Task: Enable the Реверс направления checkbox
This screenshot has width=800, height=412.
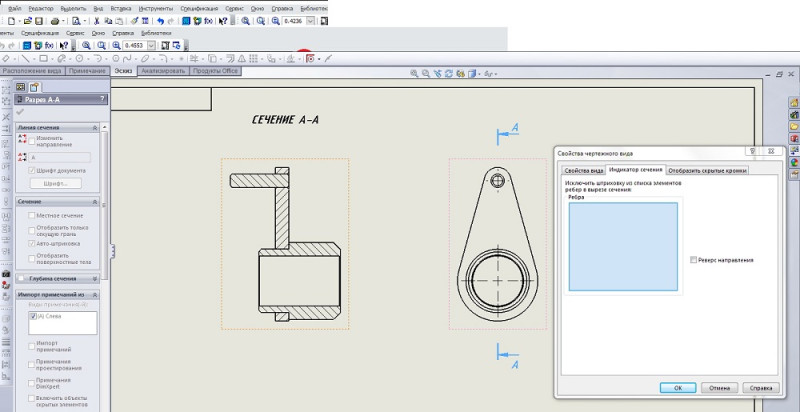Action: [694, 260]
